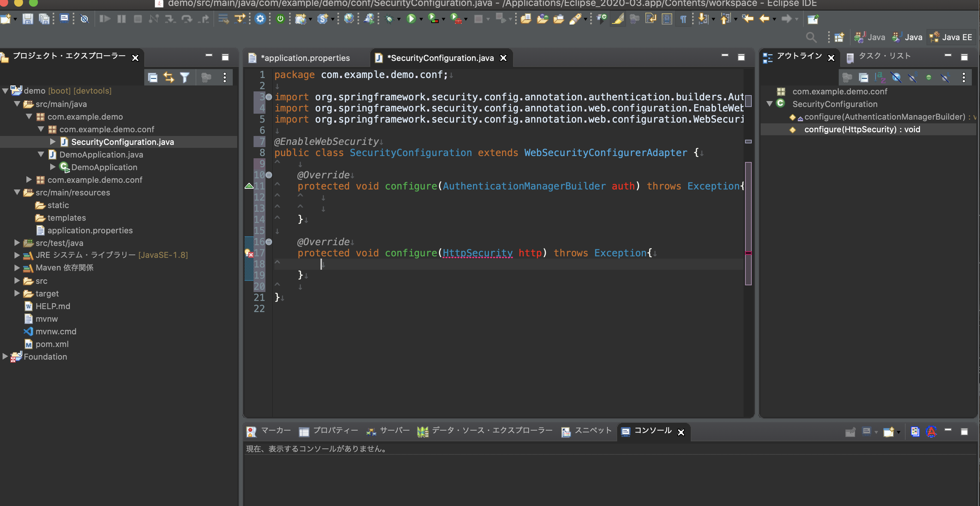The image size is (980, 506).
Task: Click the Save icon in toolbar
Action: point(28,19)
